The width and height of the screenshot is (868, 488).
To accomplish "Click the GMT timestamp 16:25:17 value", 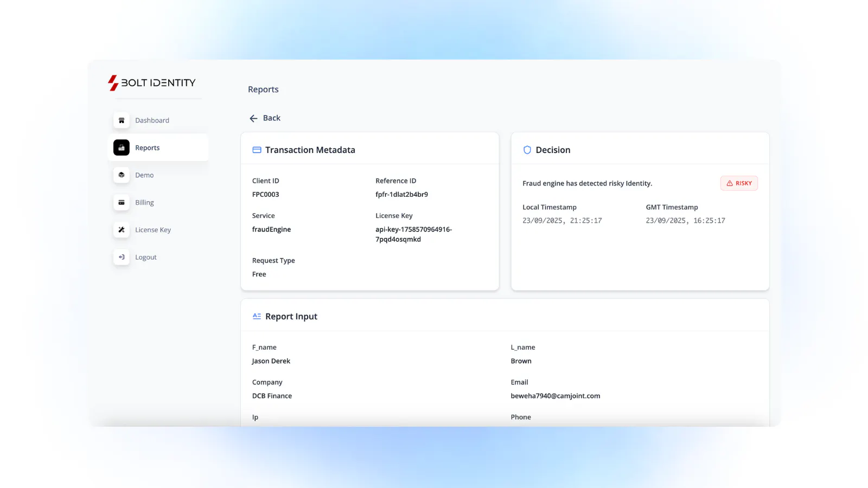I will point(685,221).
